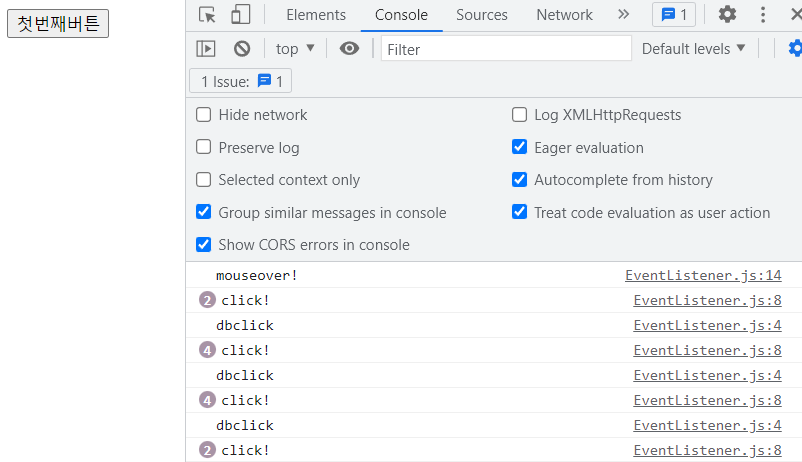
Task: Open the three-dot customize DevTools menu
Action: [x=763, y=14]
